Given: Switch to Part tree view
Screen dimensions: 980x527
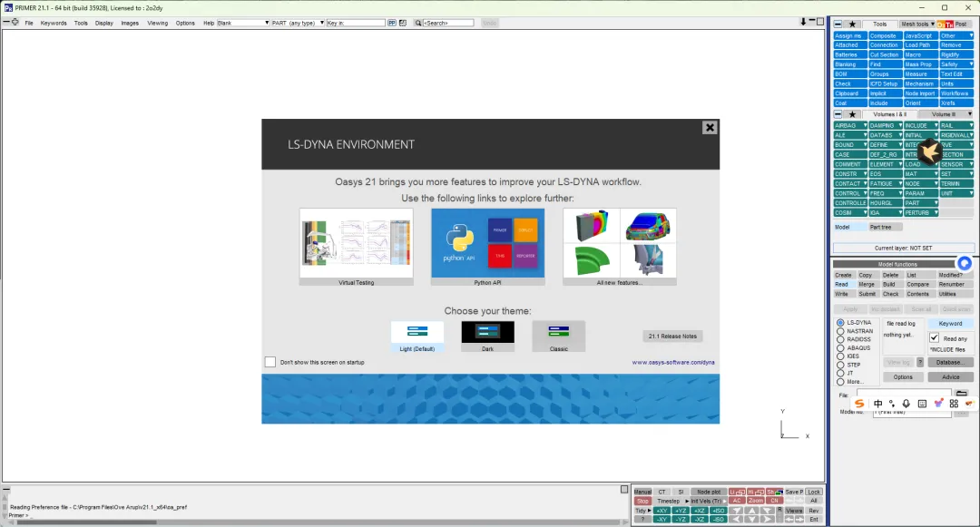Looking at the screenshot, I should click(x=885, y=228).
